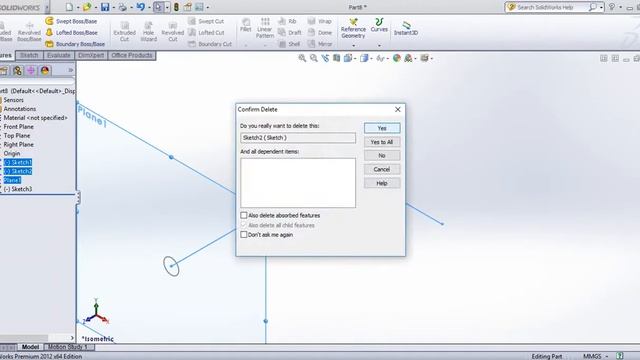Click the Save icon
640x360 pixels.
pos(105,7)
